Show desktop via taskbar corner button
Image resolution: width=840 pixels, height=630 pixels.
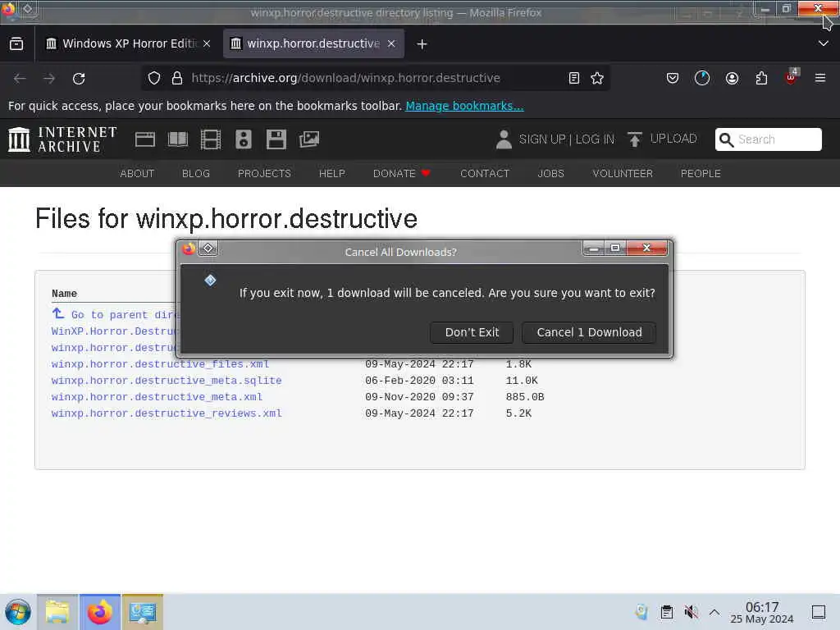(x=819, y=612)
